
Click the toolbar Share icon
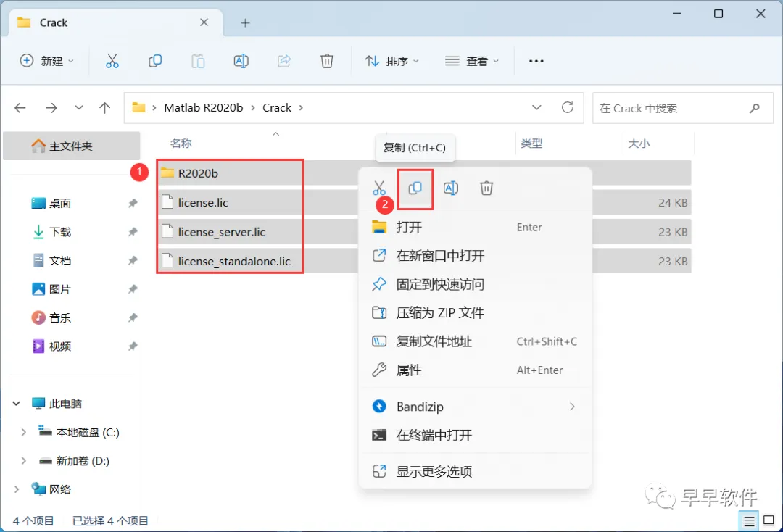[x=284, y=61]
